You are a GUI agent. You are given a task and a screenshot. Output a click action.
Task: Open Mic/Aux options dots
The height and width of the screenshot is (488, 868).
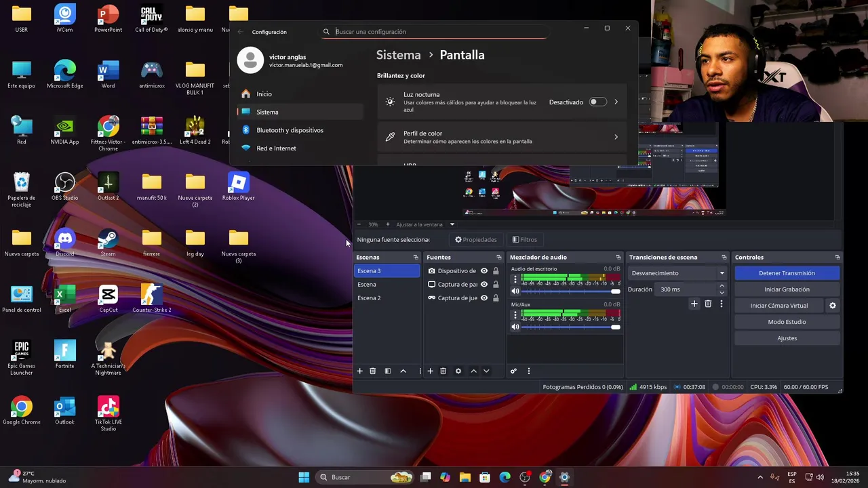tap(515, 315)
